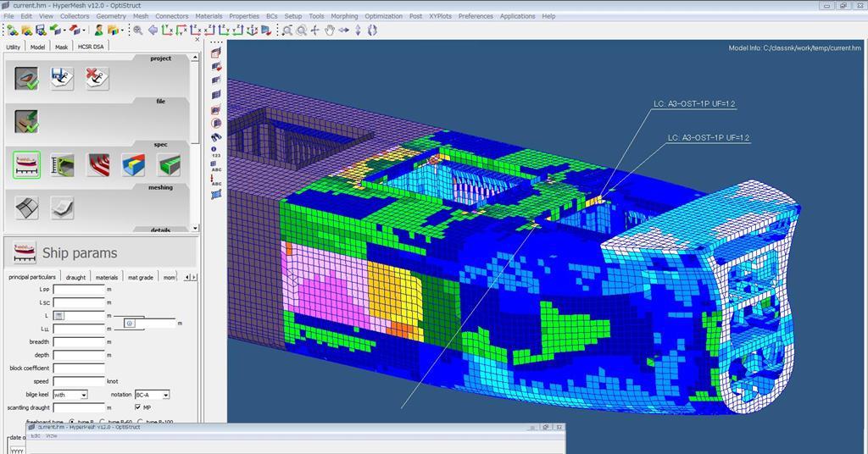Select the draught tab
This screenshot has width=868, height=454.
tap(75, 277)
